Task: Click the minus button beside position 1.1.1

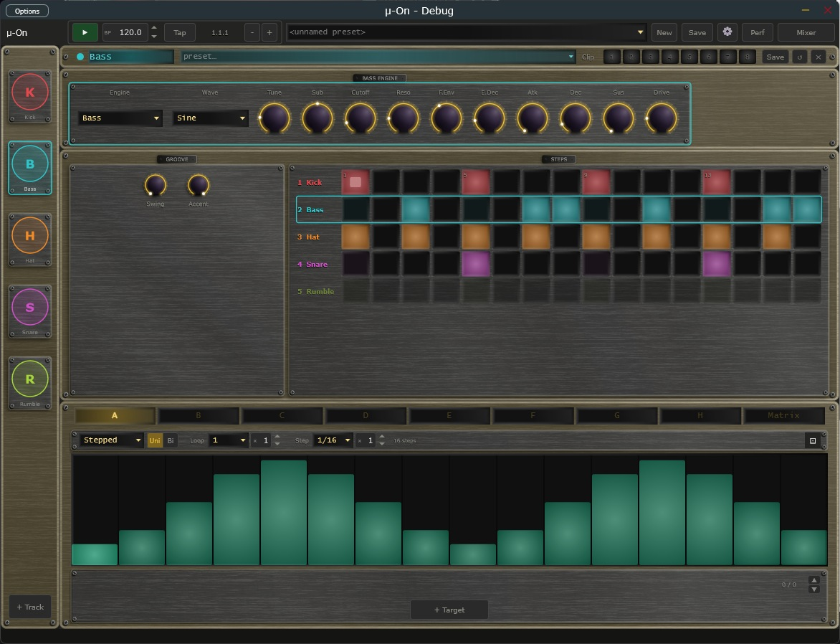Action: tap(252, 32)
